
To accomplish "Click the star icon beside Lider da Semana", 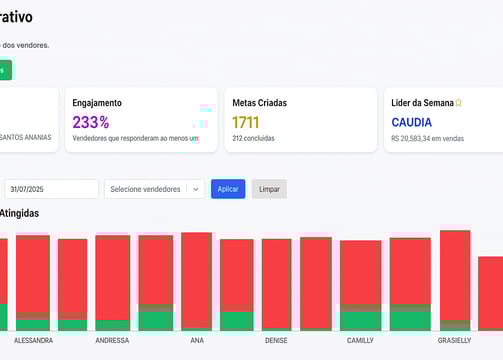I will [x=459, y=103].
